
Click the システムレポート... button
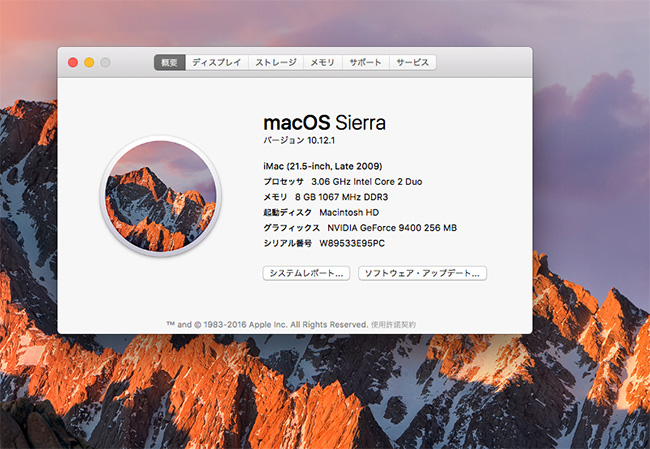[x=306, y=273]
